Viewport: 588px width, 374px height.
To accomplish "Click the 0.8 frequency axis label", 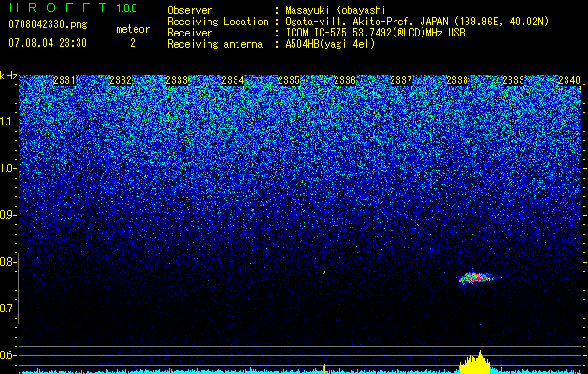I will tap(7, 262).
